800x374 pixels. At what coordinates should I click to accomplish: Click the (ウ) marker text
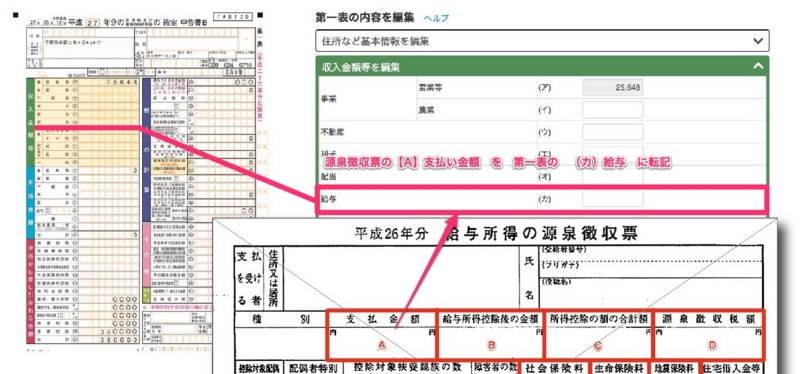(544, 132)
